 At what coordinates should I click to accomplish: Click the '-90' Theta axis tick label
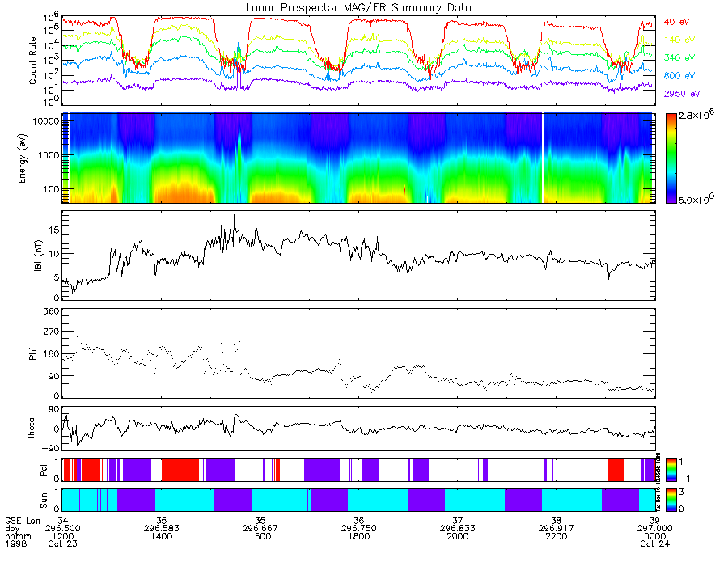51,448
